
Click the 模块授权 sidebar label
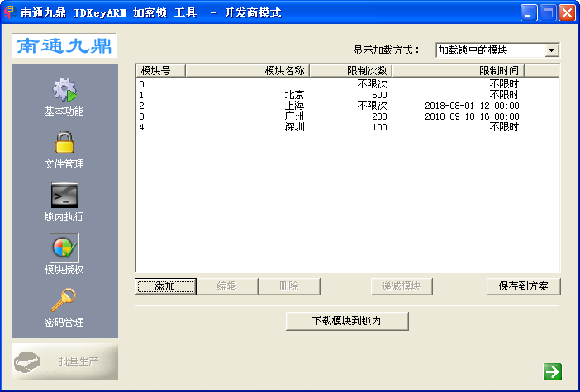click(64, 270)
